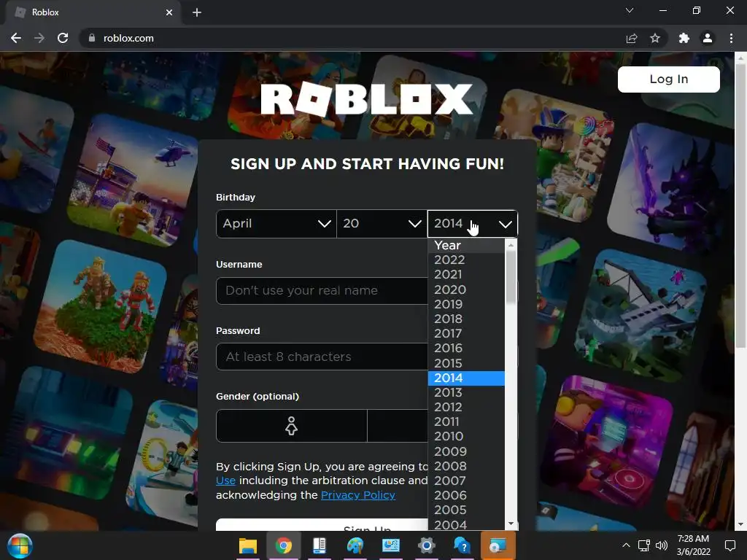Choose 2007 from the year list
Screen dimensions: 747x560
(466, 481)
